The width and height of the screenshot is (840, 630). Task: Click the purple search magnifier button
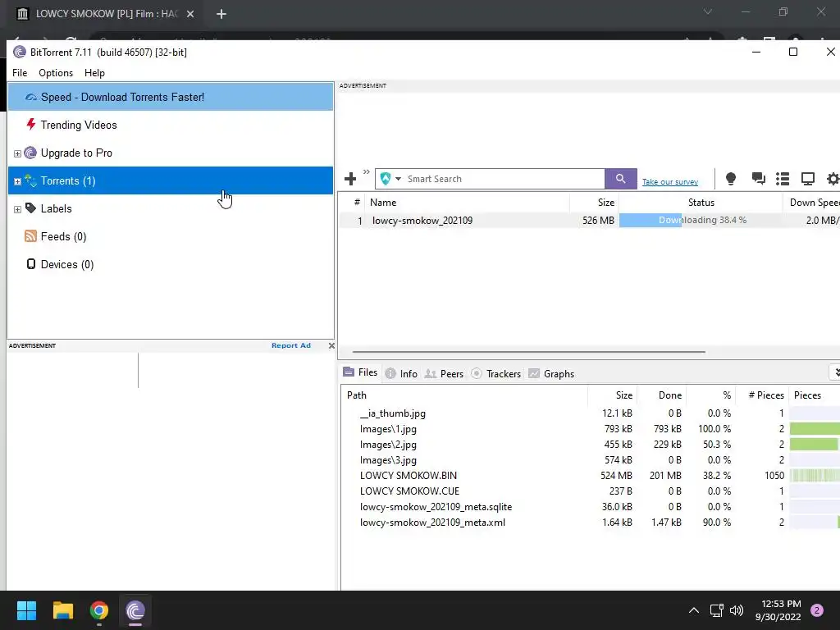(620, 179)
